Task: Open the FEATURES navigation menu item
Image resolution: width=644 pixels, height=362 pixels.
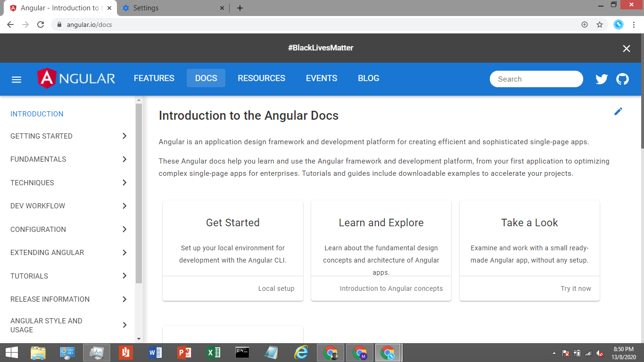Action: pos(154,78)
